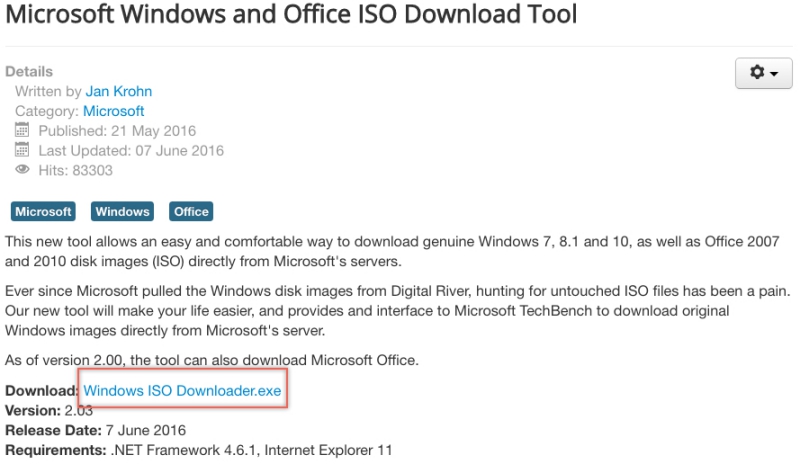
Task: Click the paragraph mentioning Digital River
Action: (390, 312)
